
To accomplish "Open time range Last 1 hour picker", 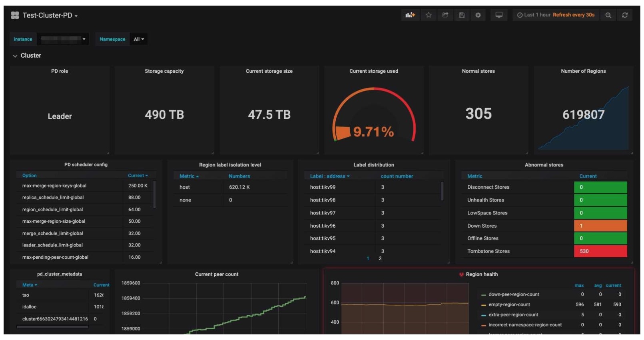I will (x=556, y=15).
